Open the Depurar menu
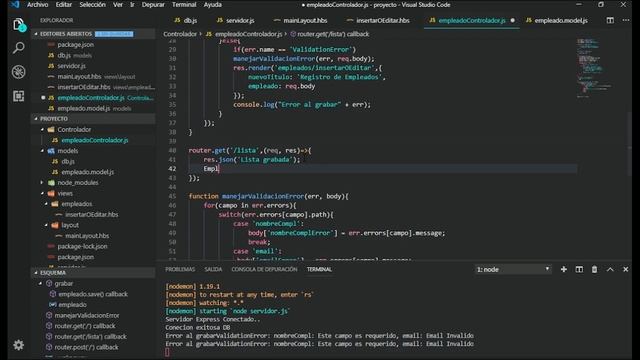Viewport: 640px width, 360px height. [153, 4]
